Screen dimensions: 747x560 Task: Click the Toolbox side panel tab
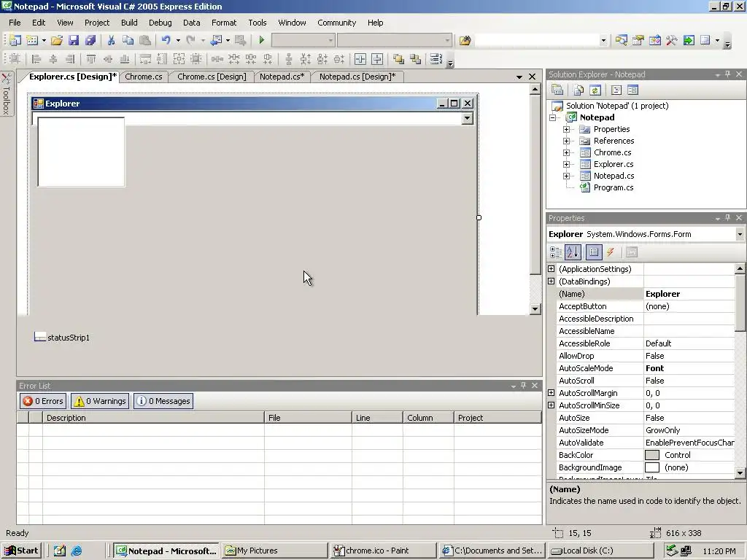6,94
